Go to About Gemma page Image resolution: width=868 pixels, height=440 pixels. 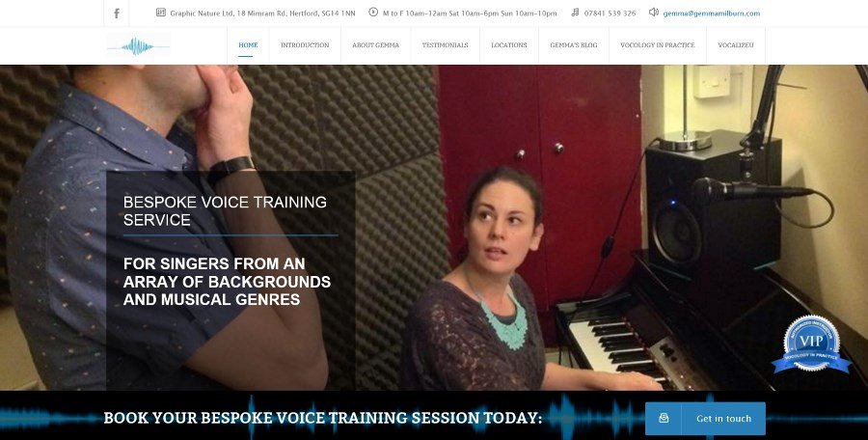pyautogui.click(x=375, y=45)
